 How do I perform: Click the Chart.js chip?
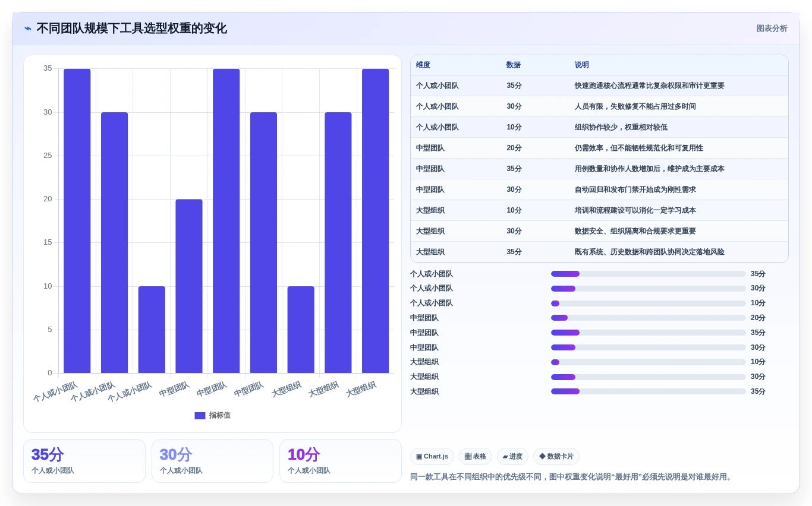[x=432, y=457]
